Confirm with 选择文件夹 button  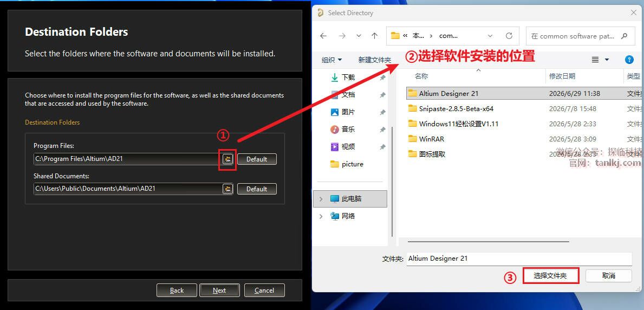click(x=551, y=275)
